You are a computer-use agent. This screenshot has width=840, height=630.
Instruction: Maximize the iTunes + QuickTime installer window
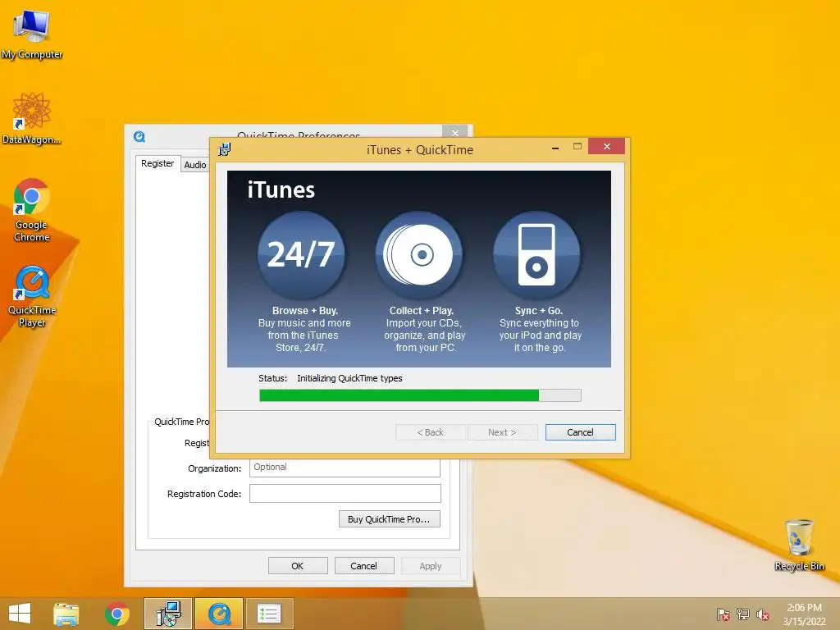click(x=577, y=146)
